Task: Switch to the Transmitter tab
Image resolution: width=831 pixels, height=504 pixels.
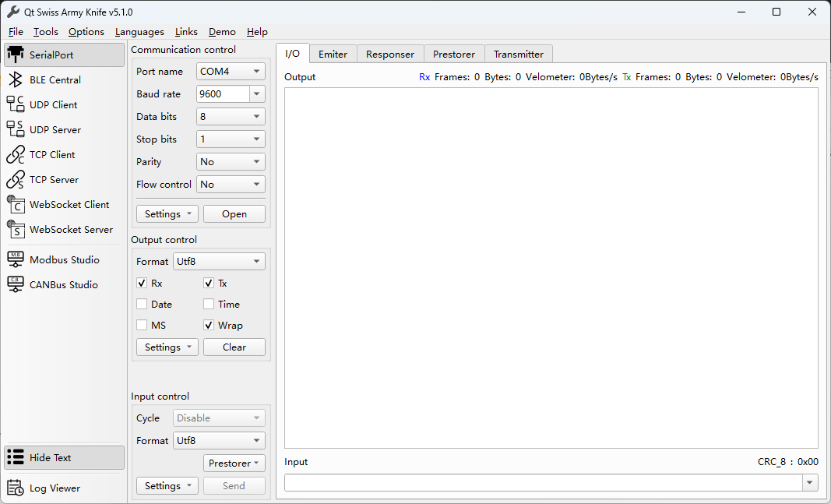Action: click(518, 54)
